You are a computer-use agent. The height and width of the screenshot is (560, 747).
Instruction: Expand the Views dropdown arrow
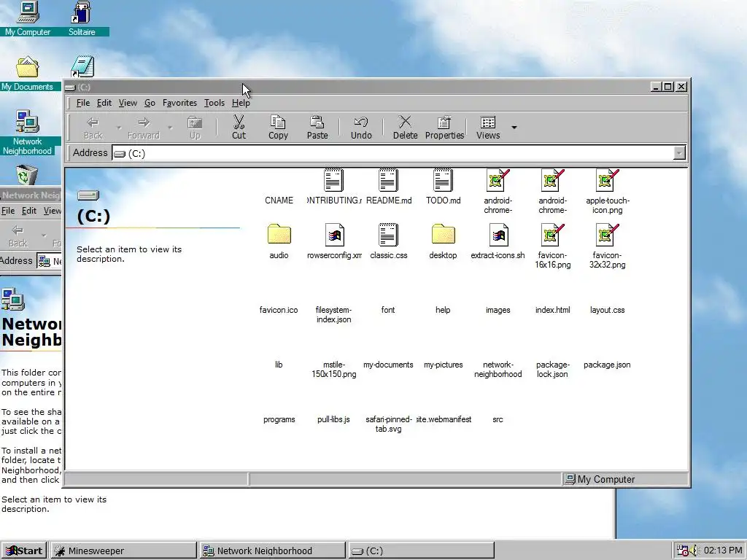(x=514, y=127)
